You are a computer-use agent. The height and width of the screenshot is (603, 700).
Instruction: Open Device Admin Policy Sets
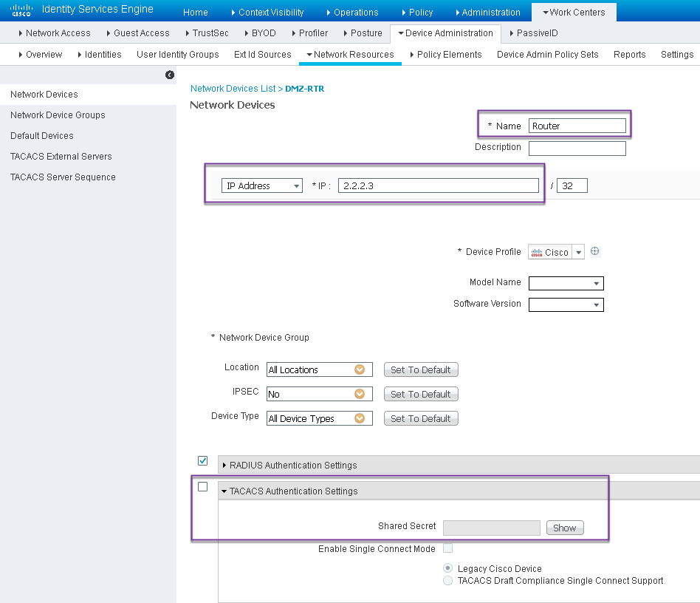point(547,55)
